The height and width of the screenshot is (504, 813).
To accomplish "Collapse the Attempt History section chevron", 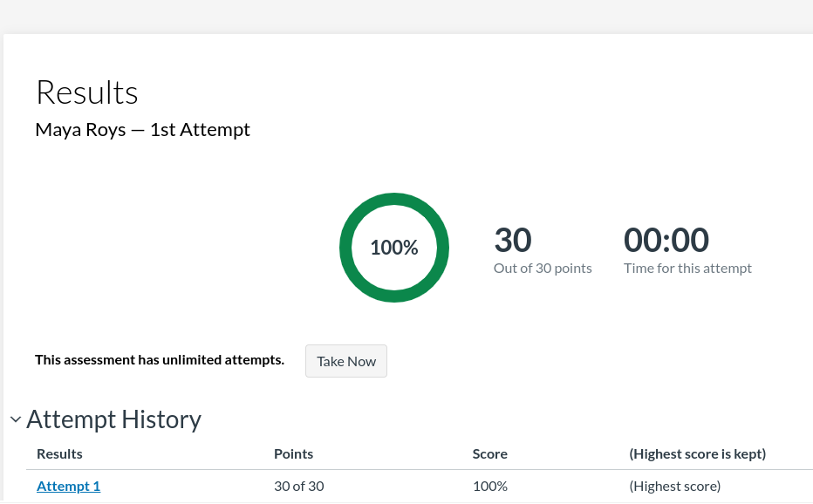I will (x=16, y=419).
